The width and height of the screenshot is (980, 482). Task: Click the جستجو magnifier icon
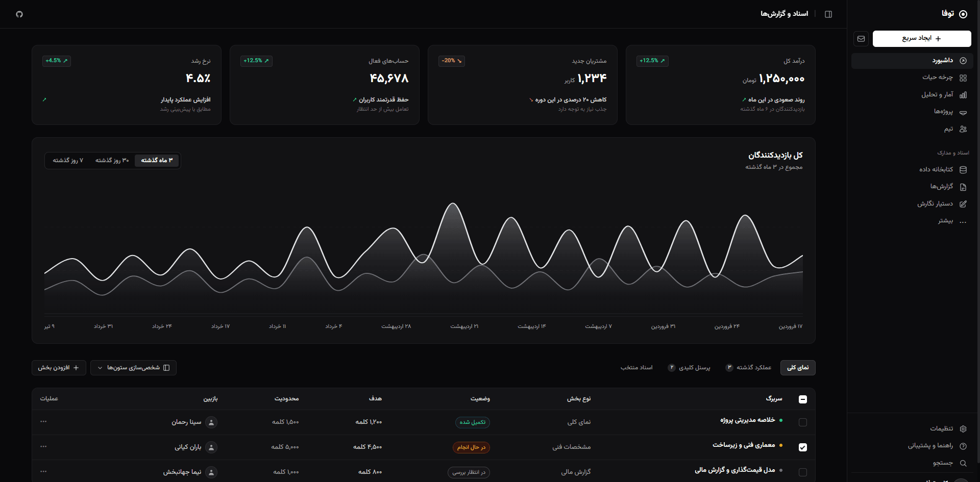pyautogui.click(x=963, y=463)
